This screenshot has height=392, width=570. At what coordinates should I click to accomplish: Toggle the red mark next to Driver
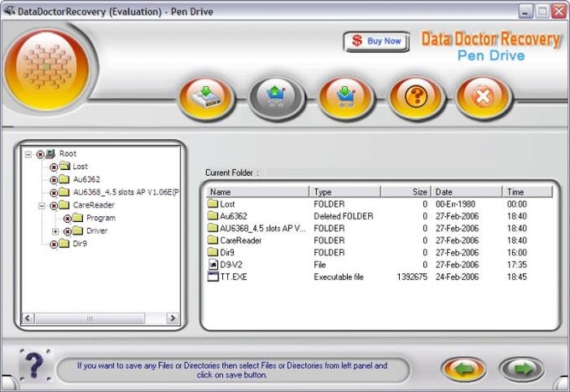tap(67, 231)
